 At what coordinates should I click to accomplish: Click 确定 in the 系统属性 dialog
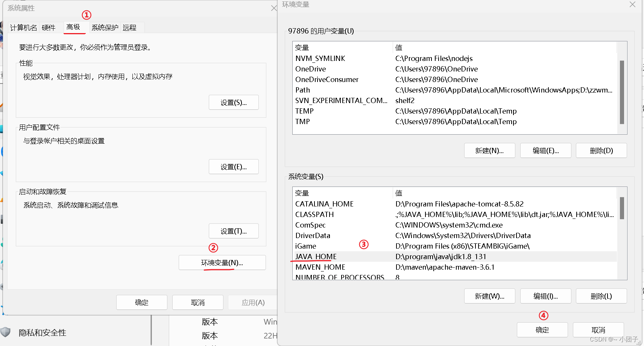pyautogui.click(x=142, y=302)
